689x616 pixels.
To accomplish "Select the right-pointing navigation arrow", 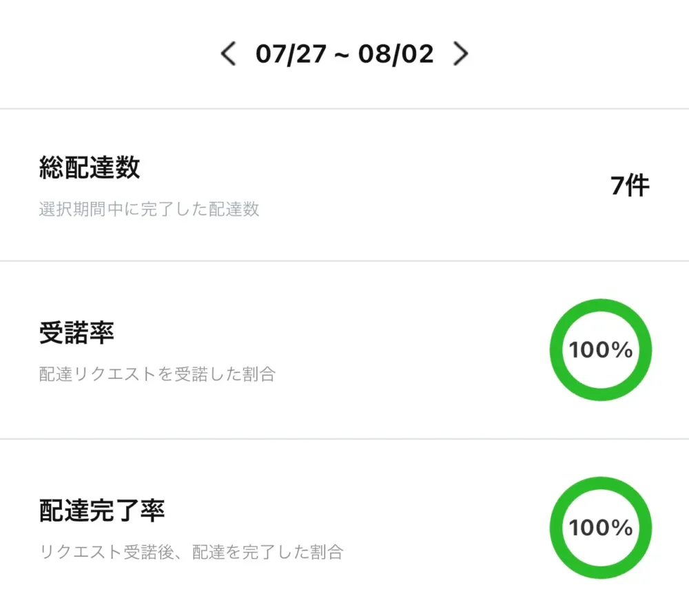I will pos(461,53).
